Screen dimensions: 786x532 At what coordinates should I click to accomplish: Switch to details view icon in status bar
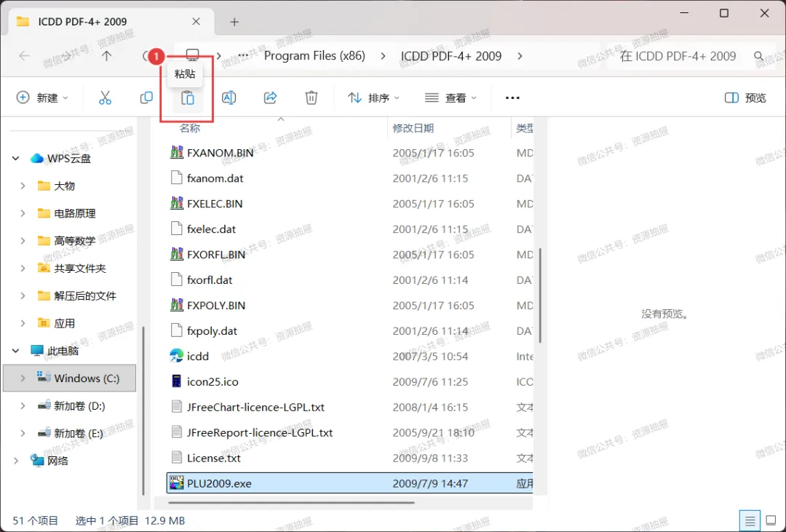750,521
